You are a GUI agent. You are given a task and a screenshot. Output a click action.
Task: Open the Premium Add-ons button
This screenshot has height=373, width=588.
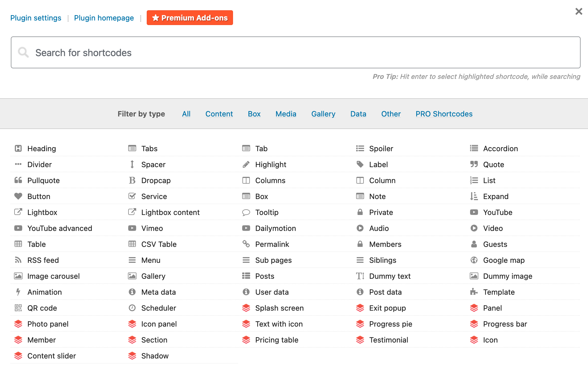(190, 18)
